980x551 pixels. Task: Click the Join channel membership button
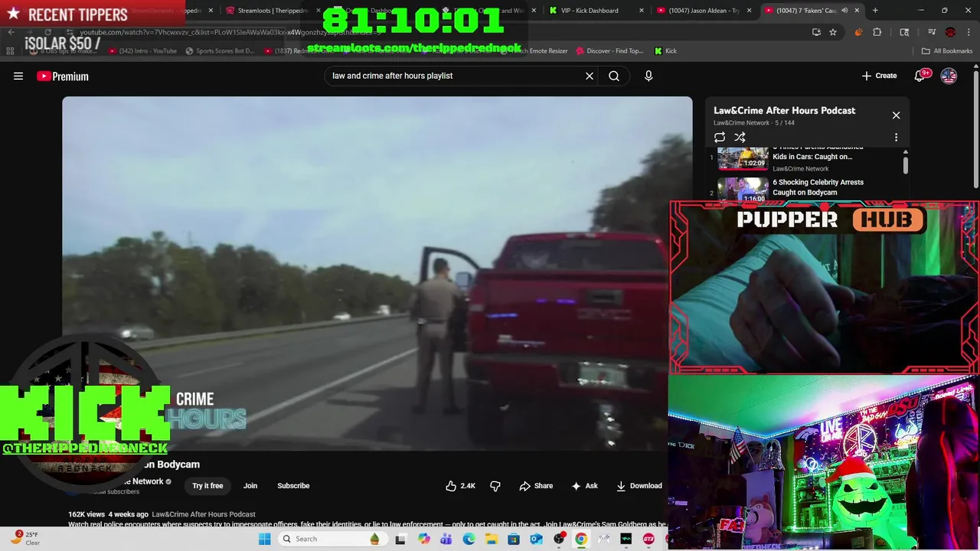(x=250, y=486)
